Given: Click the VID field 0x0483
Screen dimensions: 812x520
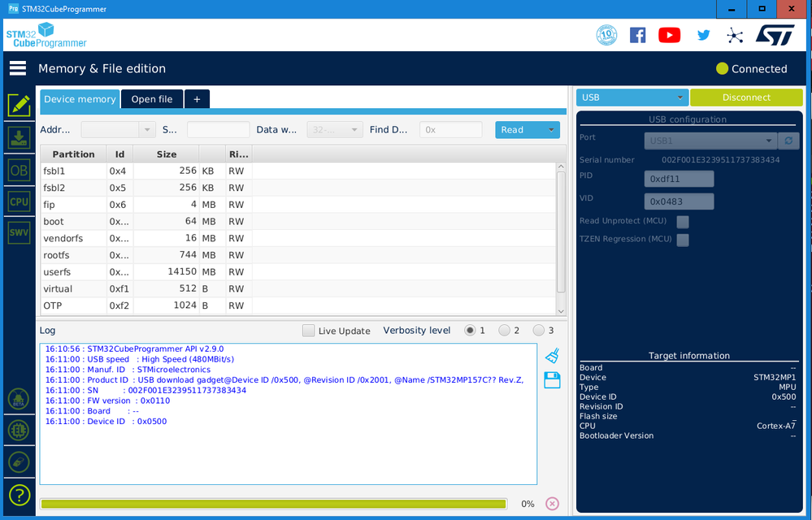Looking at the screenshot, I should pos(679,201).
